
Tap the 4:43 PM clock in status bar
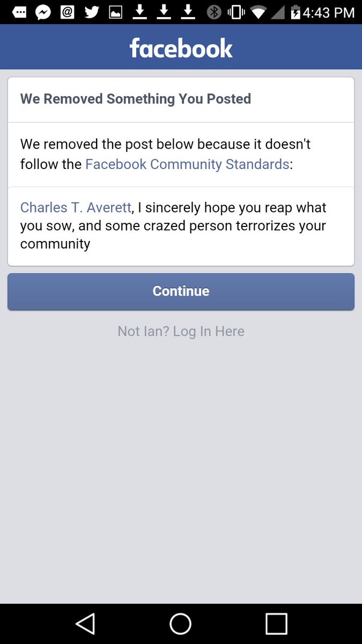click(x=329, y=12)
